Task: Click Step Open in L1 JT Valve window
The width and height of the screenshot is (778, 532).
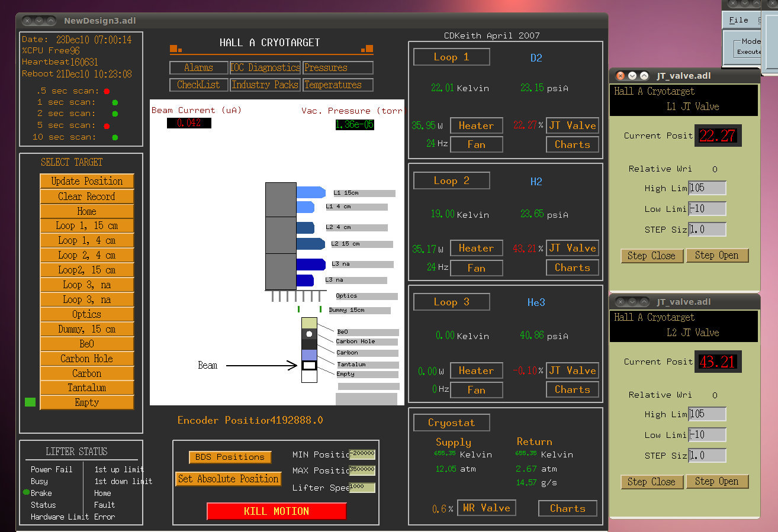Action: [x=717, y=256]
